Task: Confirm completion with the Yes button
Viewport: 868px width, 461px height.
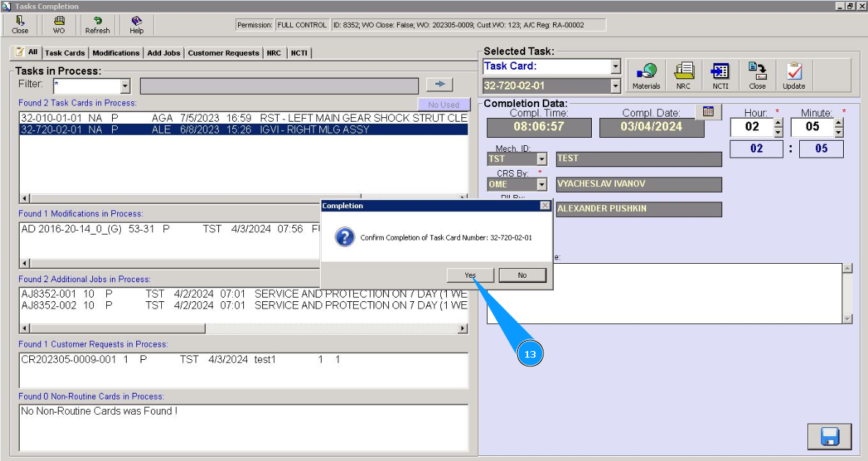Action: [x=470, y=275]
